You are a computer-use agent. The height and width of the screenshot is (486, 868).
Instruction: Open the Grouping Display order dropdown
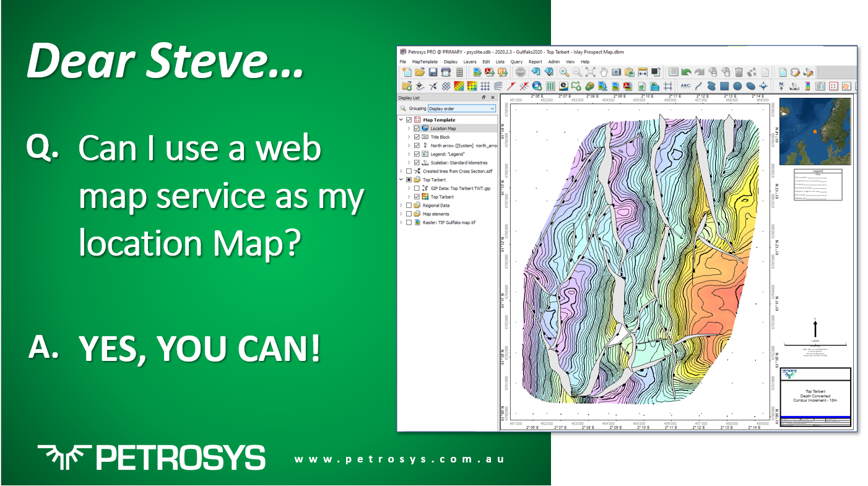click(x=462, y=108)
